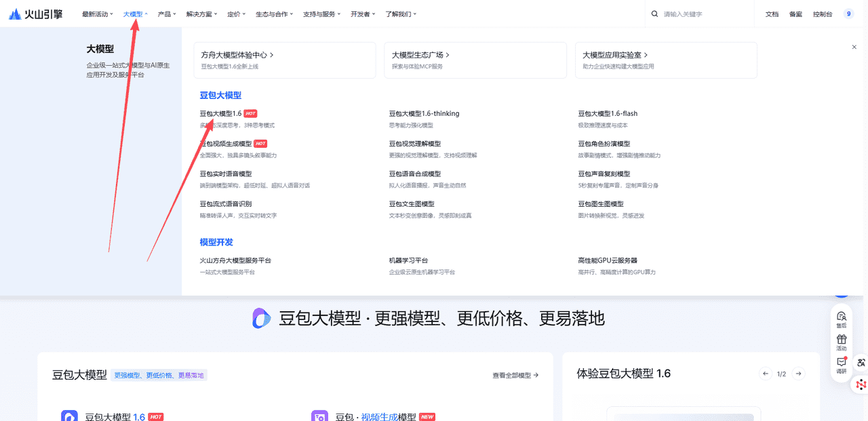
Task: Click next arrow on 体验豆包大模型 carousel
Action: (798, 373)
